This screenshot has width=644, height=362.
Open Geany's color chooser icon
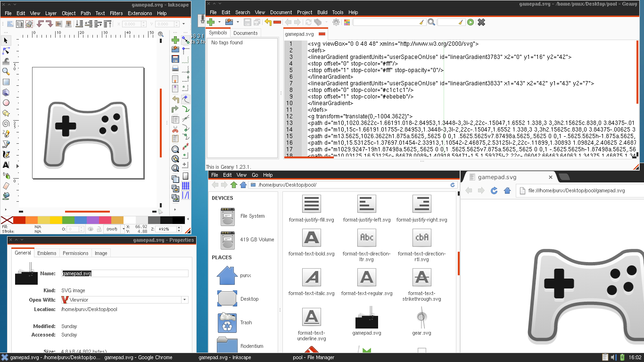(x=347, y=22)
